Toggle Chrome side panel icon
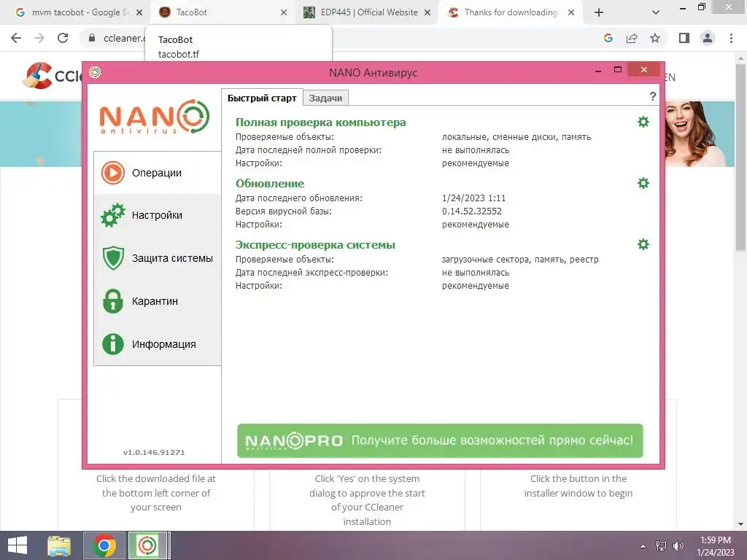The width and height of the screenshot is (747, 560). pos(684,38)
